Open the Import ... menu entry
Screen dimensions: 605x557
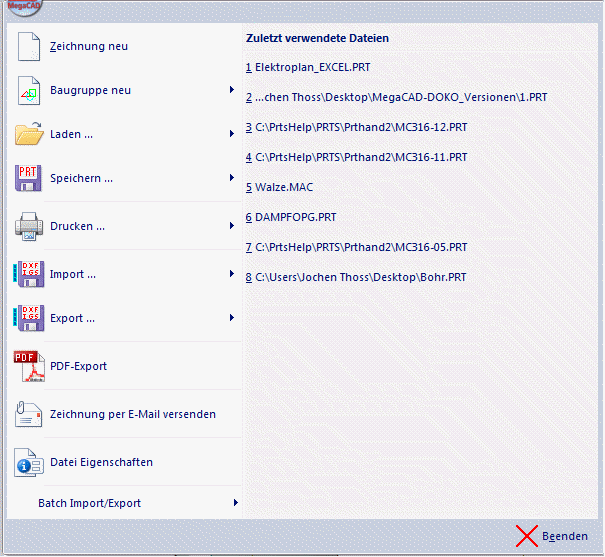coord(73,274)
